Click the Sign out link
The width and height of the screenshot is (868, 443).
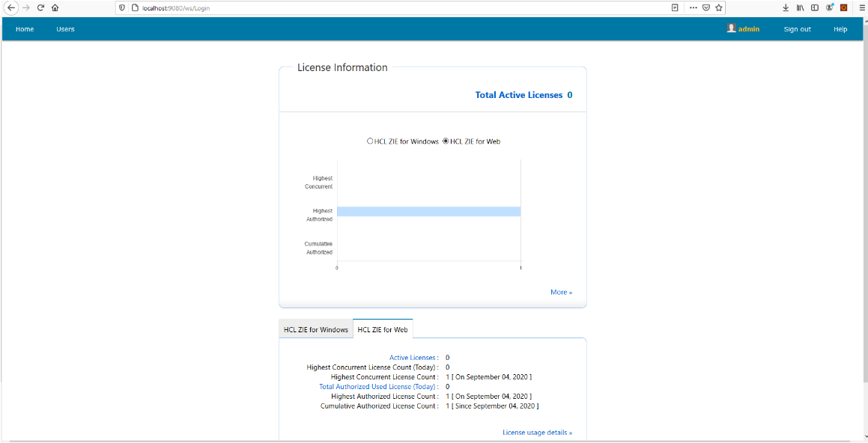[x=797, y=29]
